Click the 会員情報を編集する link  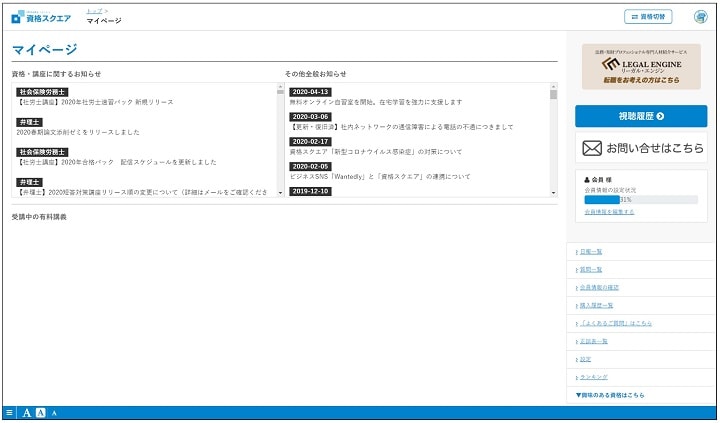pos(609,212)
